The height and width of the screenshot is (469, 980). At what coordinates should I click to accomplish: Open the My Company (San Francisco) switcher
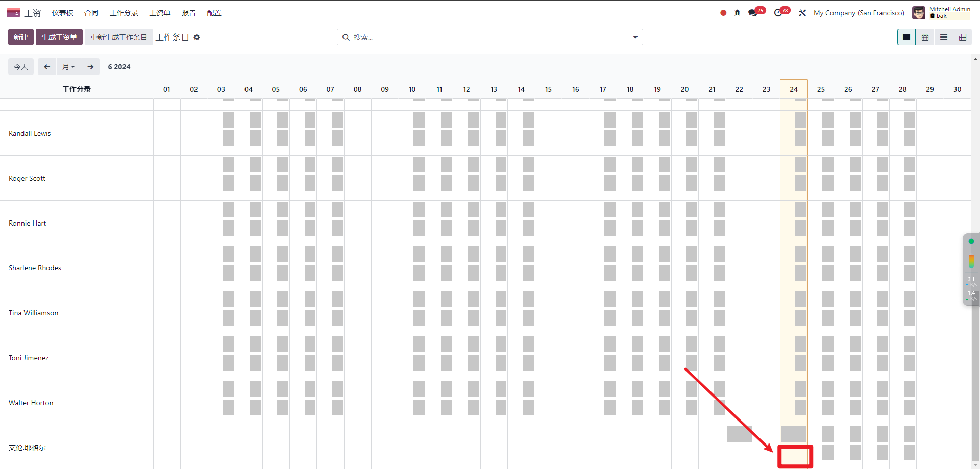(x=859, y=13)
